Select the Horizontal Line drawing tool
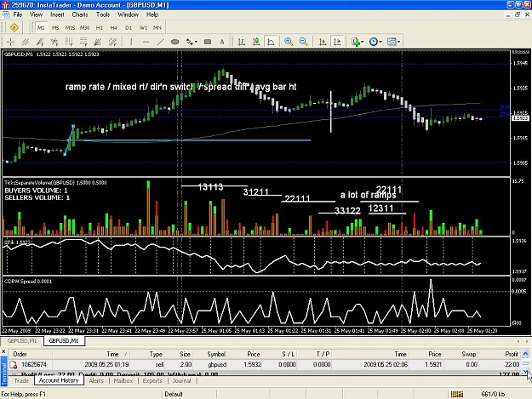 146,42
